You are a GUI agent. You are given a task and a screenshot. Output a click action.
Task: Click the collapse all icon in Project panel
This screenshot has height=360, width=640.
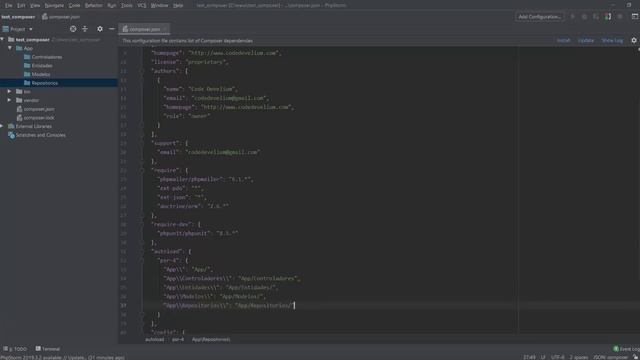click(85, 29)
